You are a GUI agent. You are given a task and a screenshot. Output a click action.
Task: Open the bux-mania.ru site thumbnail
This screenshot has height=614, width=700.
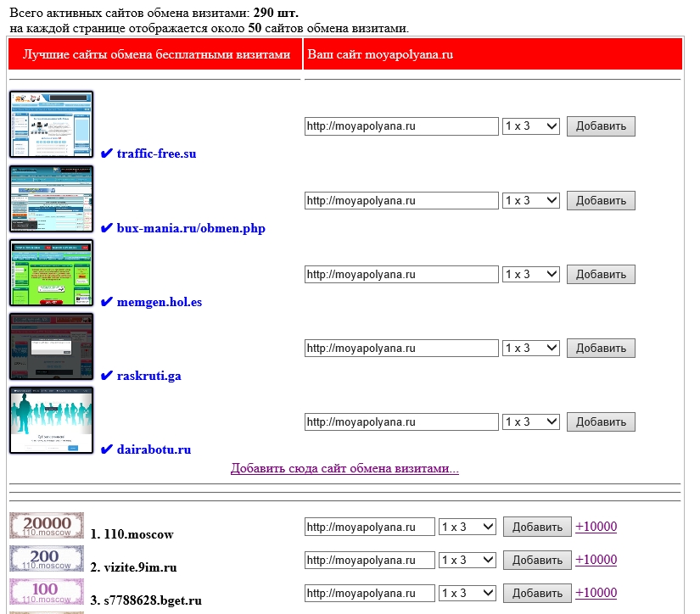click(x=52, y=199)
